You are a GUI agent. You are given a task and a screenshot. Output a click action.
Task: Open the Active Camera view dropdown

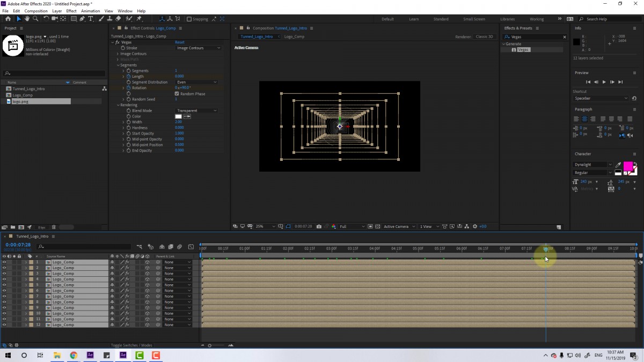point(399,226)
